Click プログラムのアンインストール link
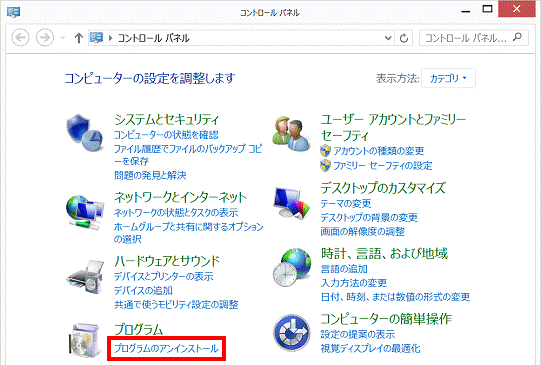The width and height of the screenshot is (541, 365). click(166, 348)
